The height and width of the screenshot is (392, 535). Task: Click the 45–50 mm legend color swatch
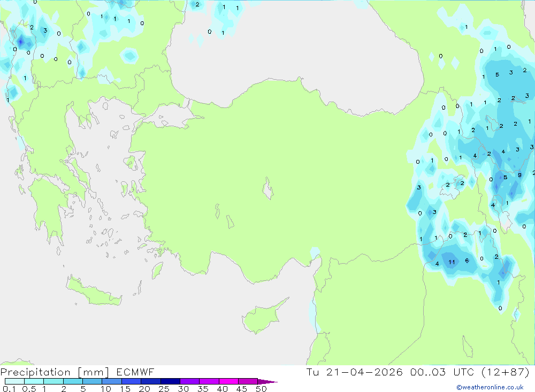(x=248, y=381)
